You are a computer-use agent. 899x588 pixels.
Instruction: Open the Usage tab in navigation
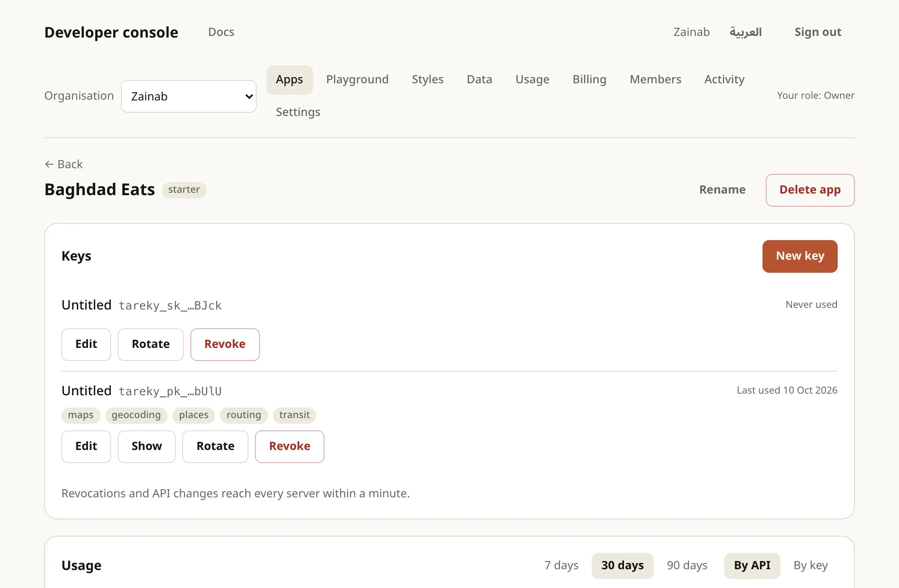pyautogui.click(x=532, y=80)
